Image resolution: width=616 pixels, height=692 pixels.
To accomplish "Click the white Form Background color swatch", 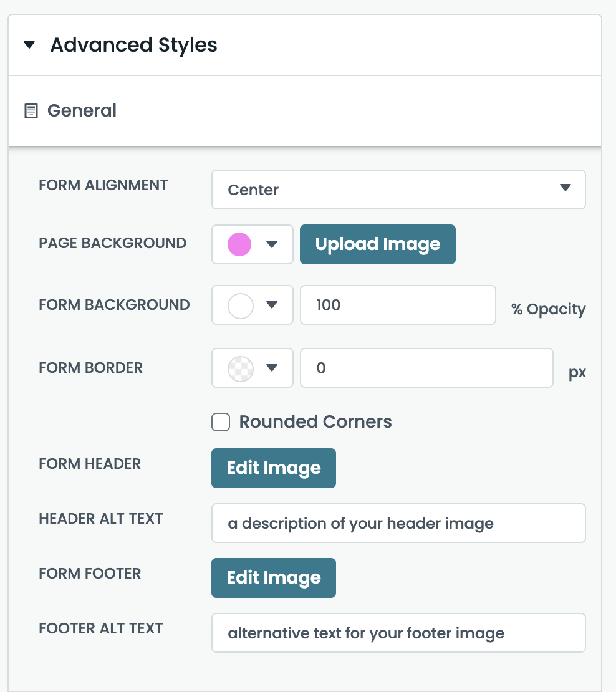I will pyautogui.click(x=241, y=305).
